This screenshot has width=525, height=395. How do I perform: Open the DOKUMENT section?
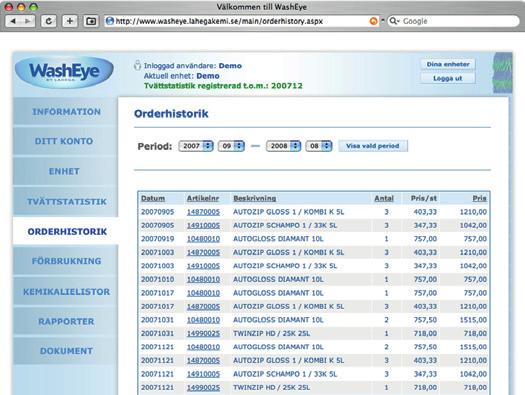[x=66, y=351]
